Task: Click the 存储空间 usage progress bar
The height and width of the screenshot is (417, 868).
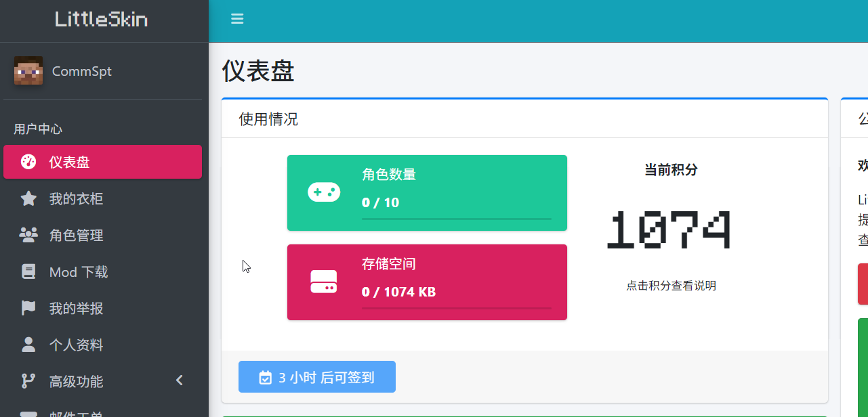Action: click(x=456, y=308)
